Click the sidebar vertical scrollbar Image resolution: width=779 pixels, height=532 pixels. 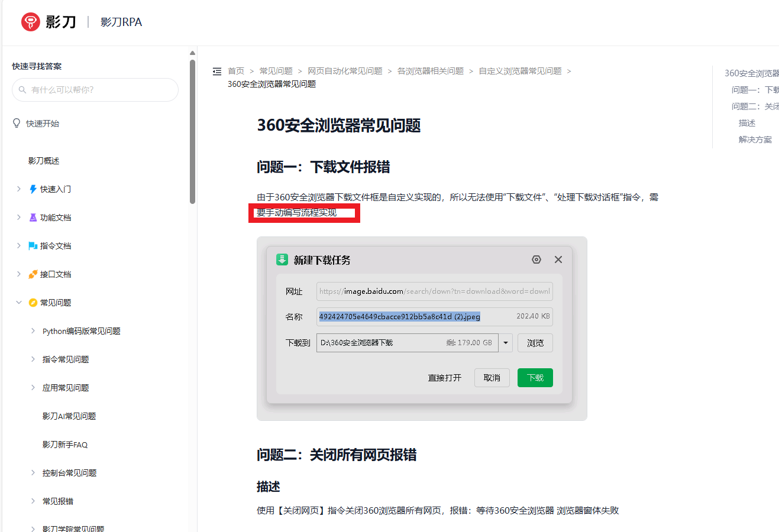(x=192, y=130)
